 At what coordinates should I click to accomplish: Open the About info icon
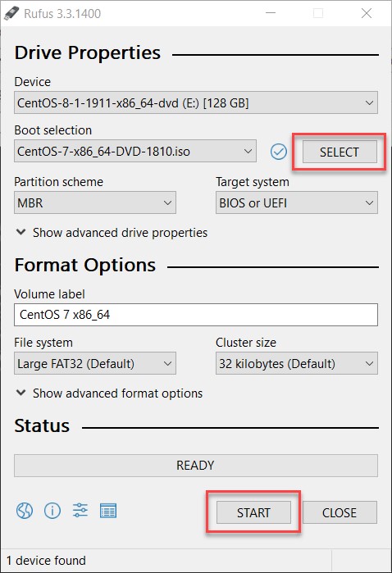[x=52, y=511]
